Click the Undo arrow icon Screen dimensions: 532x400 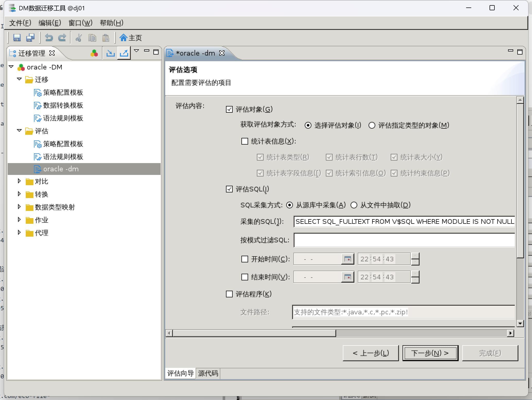pos(49,38)
